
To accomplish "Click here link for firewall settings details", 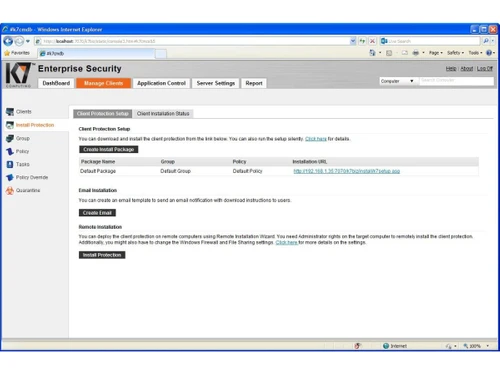I will 286,242.
